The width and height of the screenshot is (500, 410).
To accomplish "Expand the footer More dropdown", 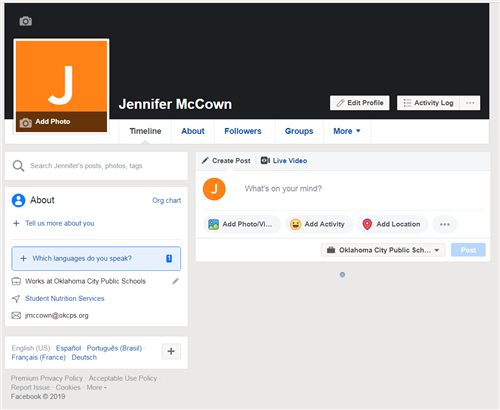I will 96,387.
